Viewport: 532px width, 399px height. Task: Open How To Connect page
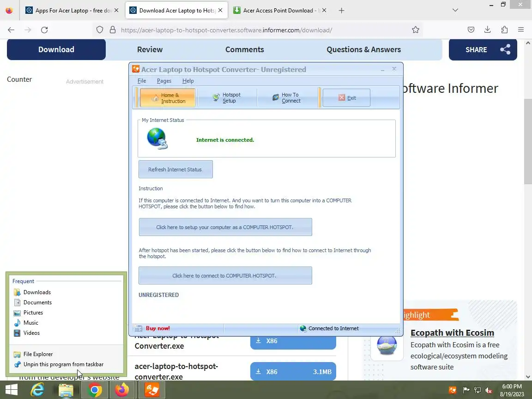pos(287,98)
